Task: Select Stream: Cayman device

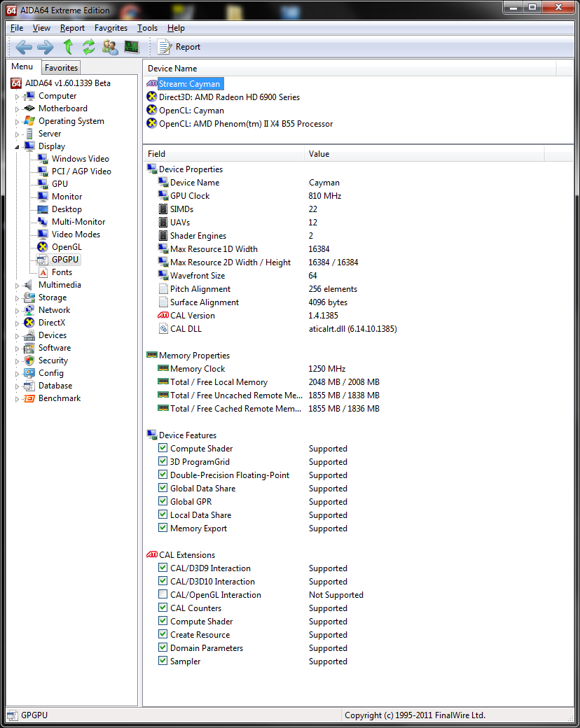Action: coord(190,83)
